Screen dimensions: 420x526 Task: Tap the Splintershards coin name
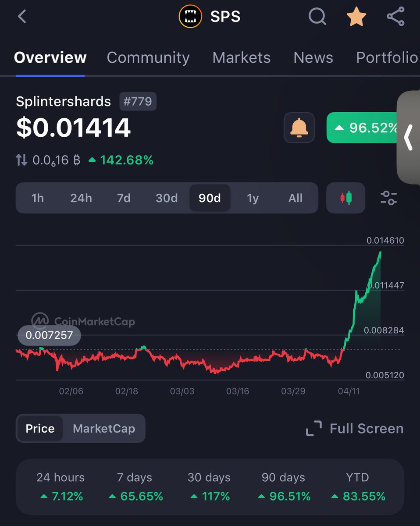[x=64, y=102]
